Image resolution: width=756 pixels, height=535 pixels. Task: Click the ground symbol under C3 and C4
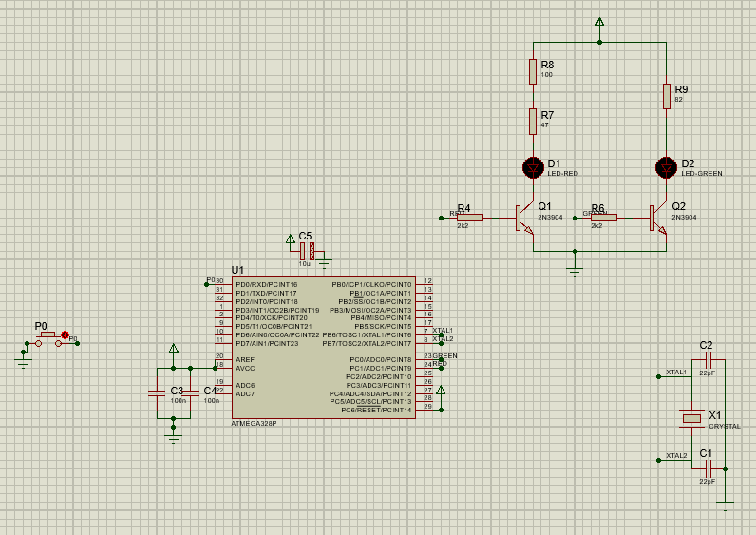click(173, 438)
